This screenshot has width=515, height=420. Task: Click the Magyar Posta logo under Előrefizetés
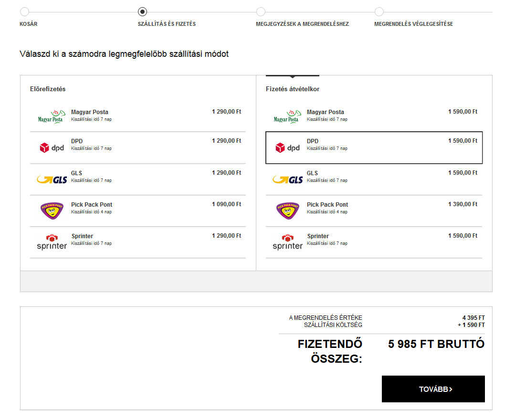50,116
